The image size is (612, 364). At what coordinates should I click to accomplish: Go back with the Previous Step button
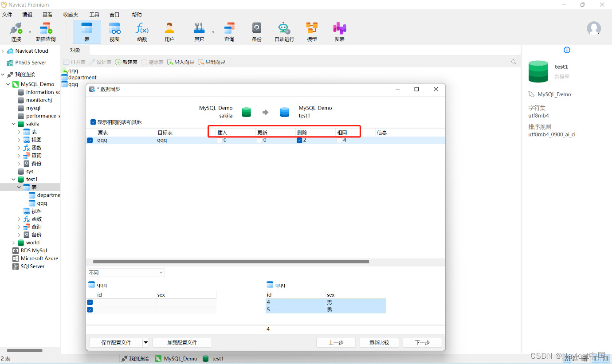pyautogui.click(x=336, y=343)
